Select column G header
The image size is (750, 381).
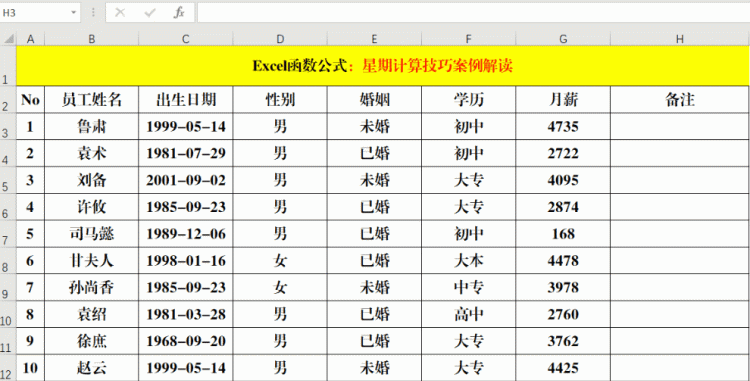pyautogui.click(x=563, y=39)
